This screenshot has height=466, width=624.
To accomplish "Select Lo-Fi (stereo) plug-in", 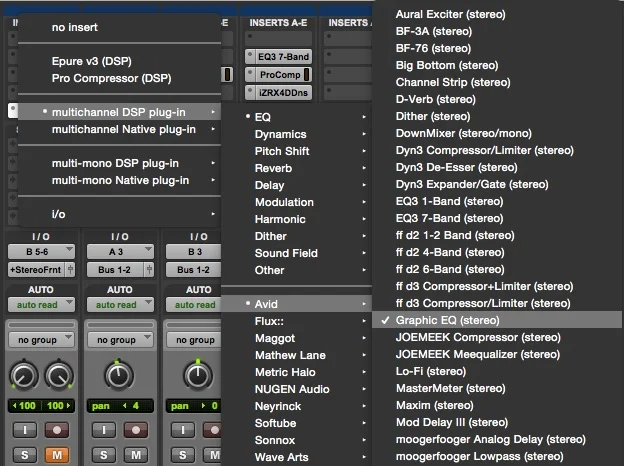I will 497,371.
